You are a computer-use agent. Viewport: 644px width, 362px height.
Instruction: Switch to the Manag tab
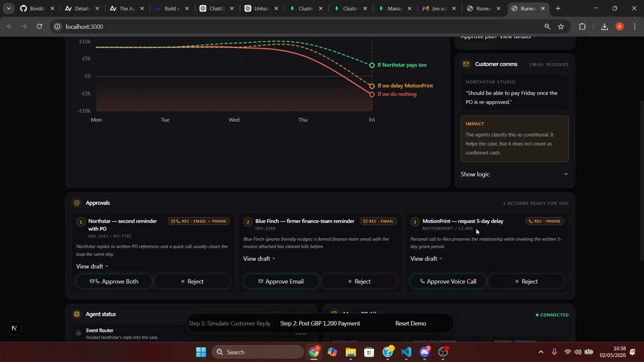click(395, 9)
